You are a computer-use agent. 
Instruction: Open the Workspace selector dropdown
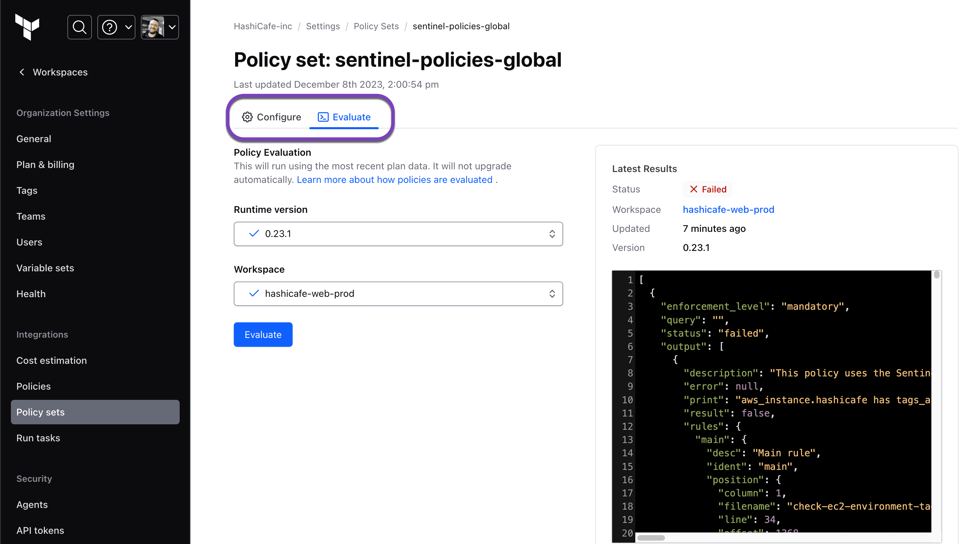[398, 293]
